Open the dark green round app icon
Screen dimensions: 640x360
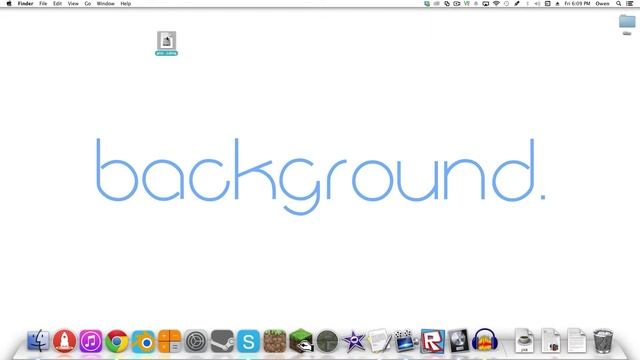pos(327,341)
